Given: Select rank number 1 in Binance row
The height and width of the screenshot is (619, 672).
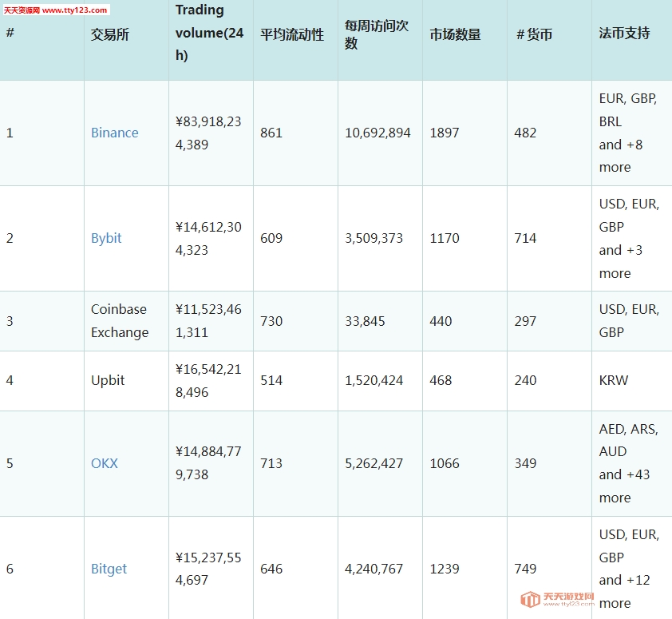Looking at the screenshot, I should [x=10, y=133].
